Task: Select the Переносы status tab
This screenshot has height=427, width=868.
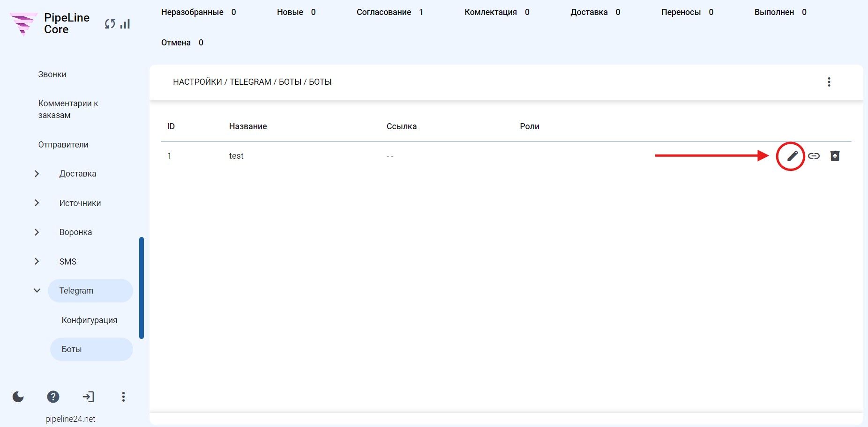Action: tap(688, 12)
